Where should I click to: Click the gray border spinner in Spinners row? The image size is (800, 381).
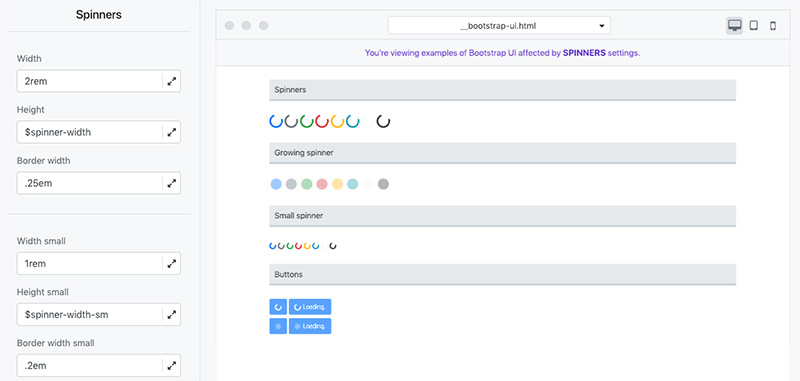point(291,121)
